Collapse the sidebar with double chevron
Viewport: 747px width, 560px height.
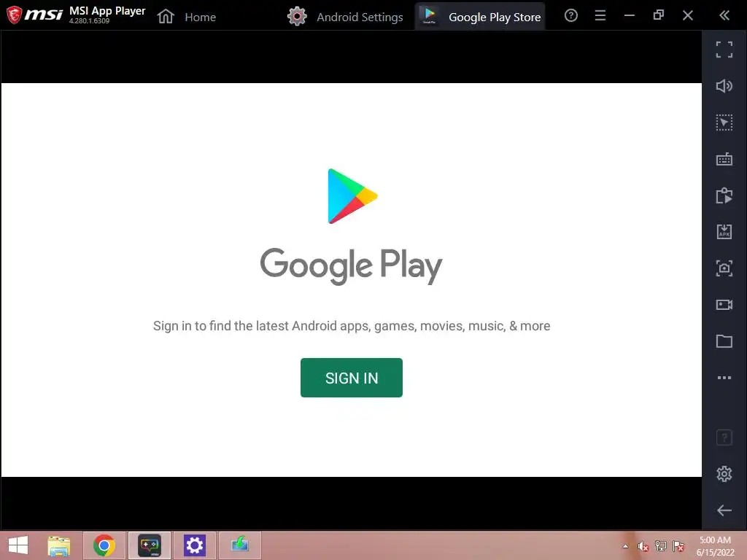tap(724, 16)
